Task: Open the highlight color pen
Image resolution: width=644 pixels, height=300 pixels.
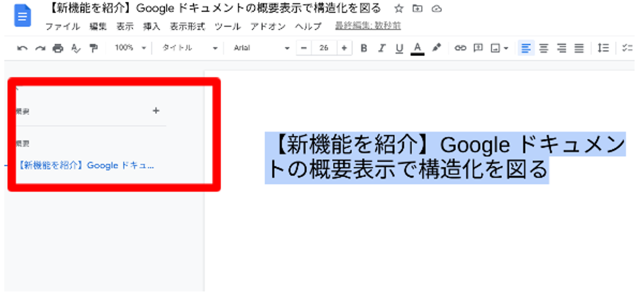Action: pos(437,48)
